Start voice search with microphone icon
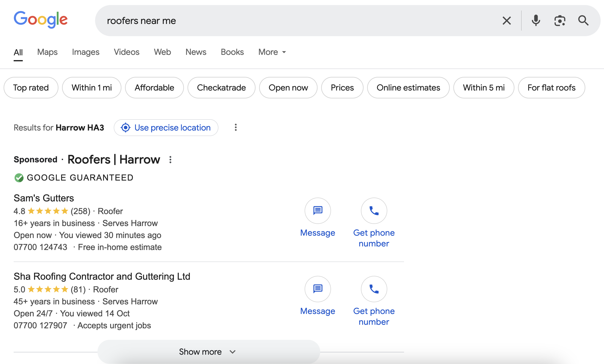The image size is (604, 364). (536, 21)
